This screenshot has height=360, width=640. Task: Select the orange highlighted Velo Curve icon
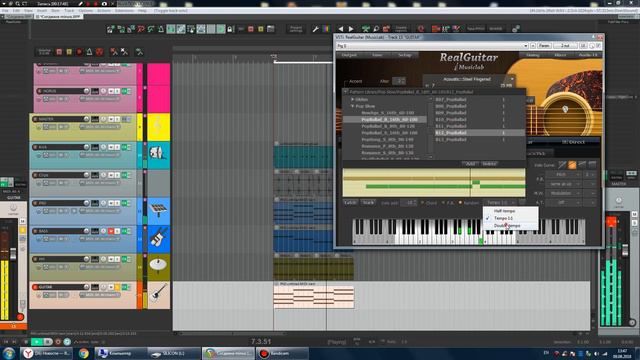pos(572,164)
